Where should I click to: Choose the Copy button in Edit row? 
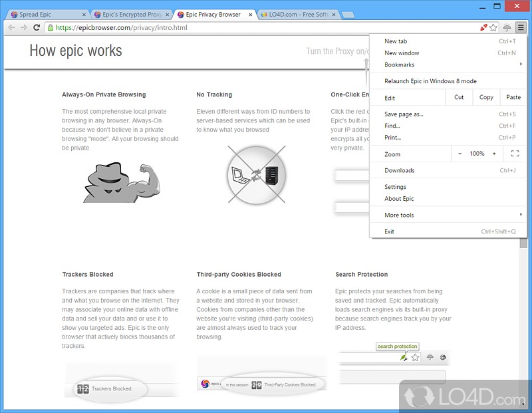click(486, 97)
